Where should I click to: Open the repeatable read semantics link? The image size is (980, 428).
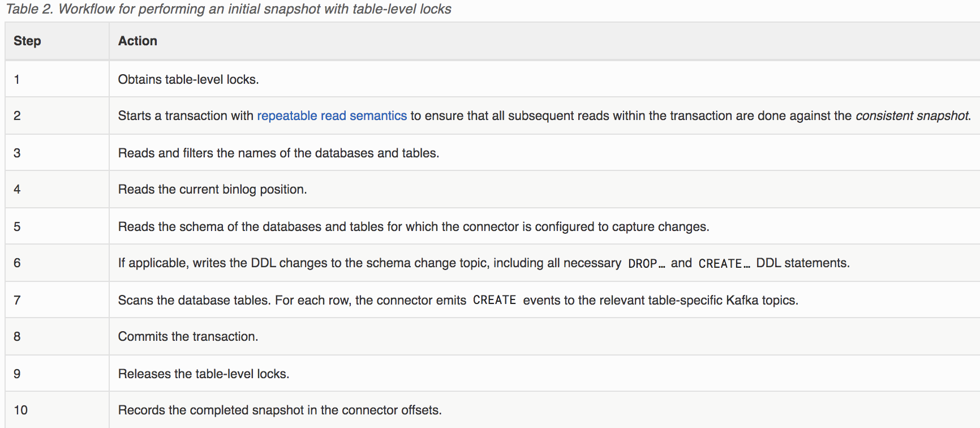pyautogui.click(x=332, y=115)
